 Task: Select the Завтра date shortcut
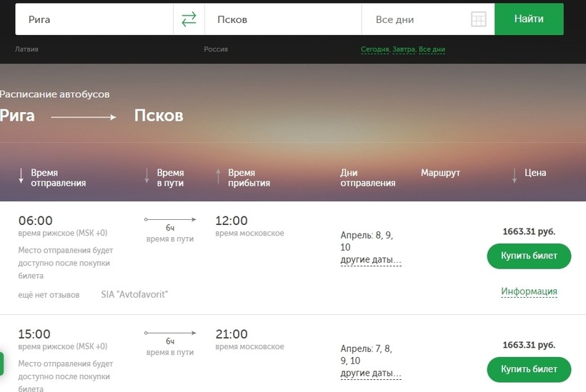[403, 50]
